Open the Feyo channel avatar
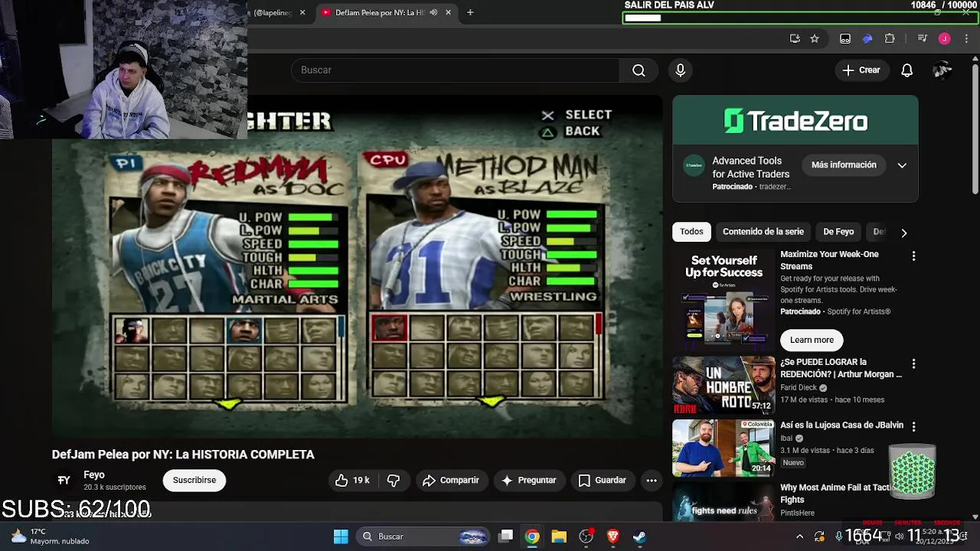The width and height of the screenshot is (980, 551). point(64,481)
